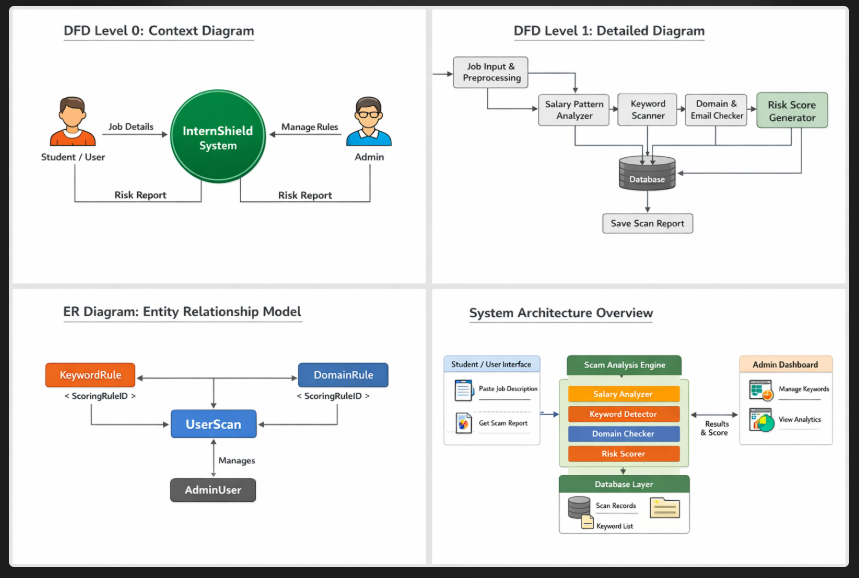Click the orange Salary Analyzer bar
This screenshot has height=578, width=859.
coord(624,394)
